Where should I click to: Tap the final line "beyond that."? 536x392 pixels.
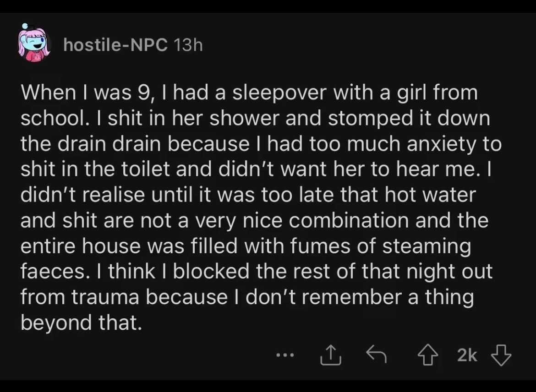81,323
